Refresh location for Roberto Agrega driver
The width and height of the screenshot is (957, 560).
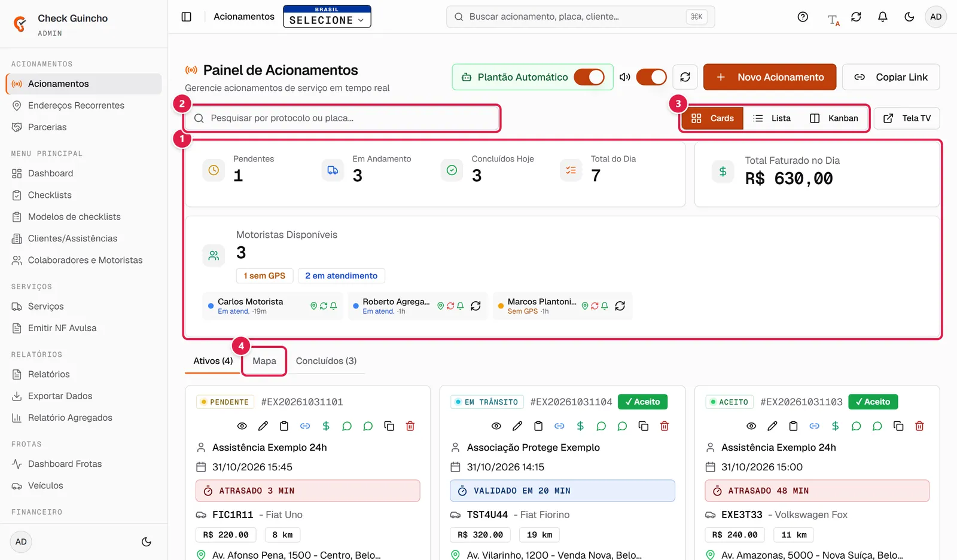[x=476, y=306]
